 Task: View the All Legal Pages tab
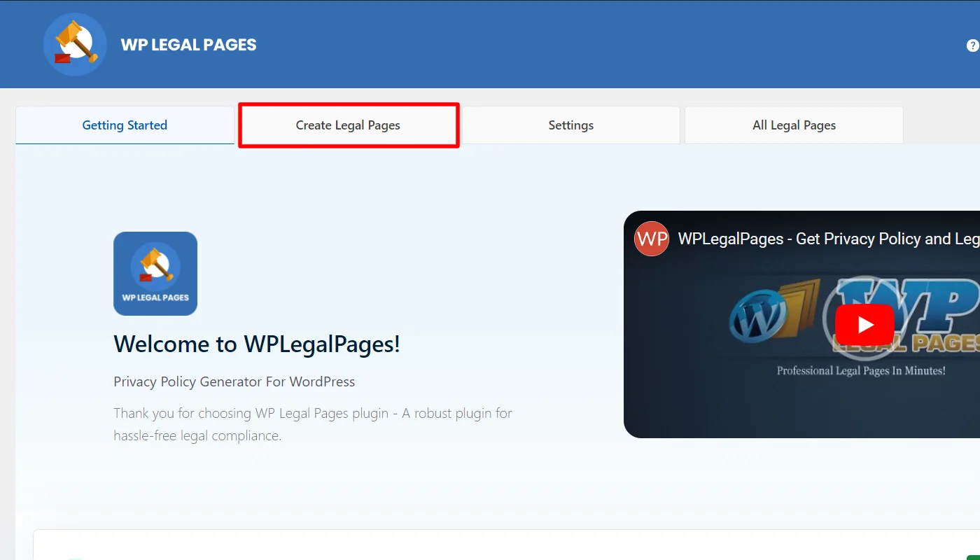794,125
